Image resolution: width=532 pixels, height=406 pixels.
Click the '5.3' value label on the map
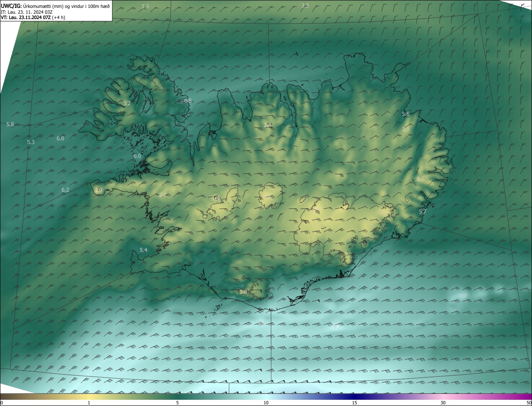click(x=31, y=142)
